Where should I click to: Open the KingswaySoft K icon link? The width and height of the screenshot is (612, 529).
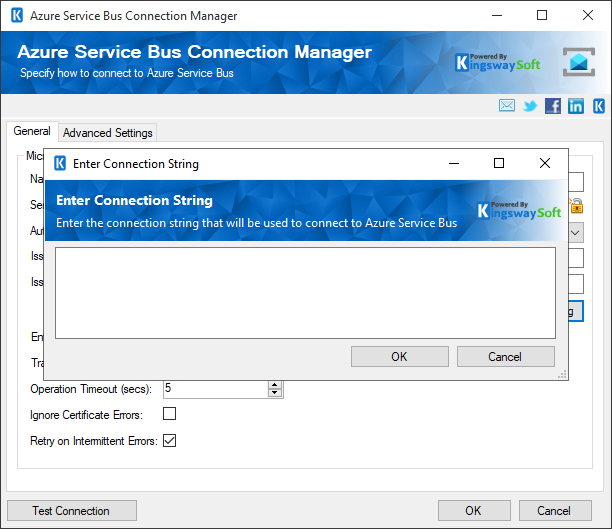(599, 106)
